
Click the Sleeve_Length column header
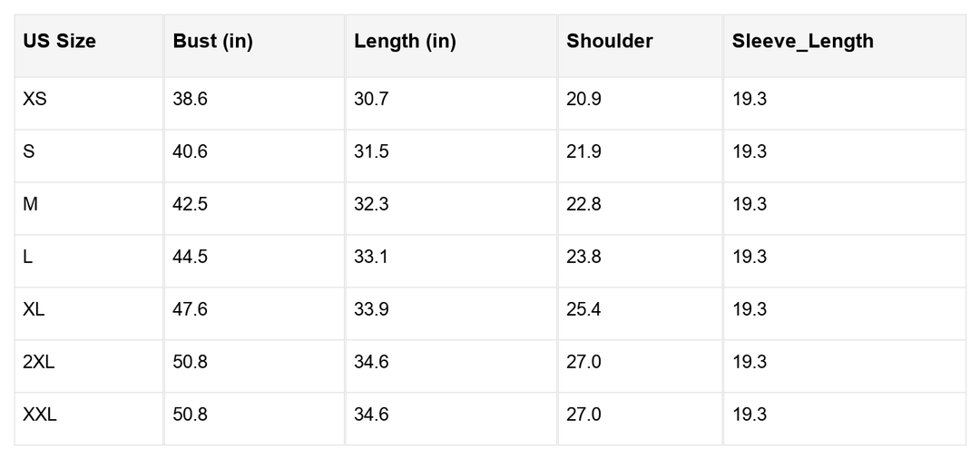803,42
